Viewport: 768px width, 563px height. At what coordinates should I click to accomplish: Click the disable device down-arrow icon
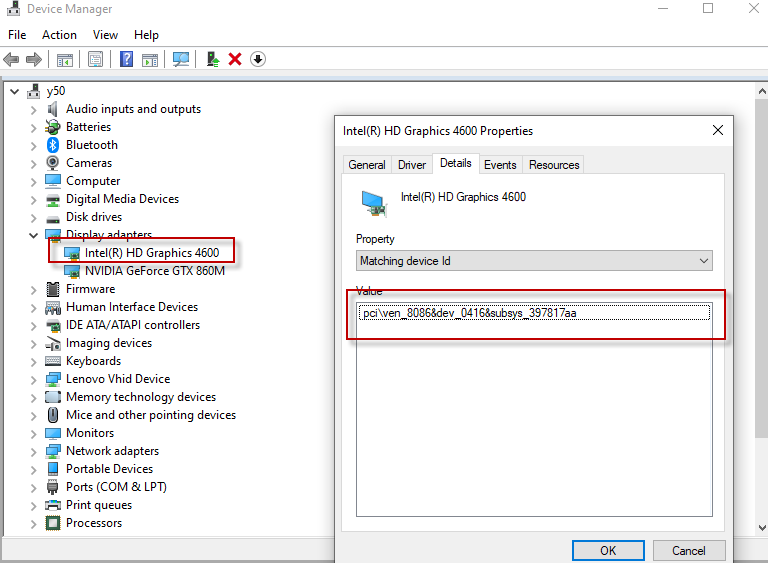point(258,60)
